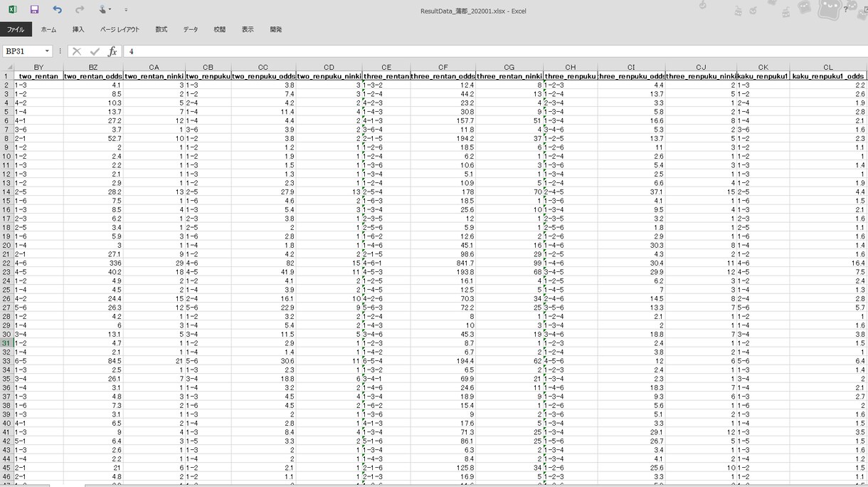Select all cells with the corner button
This screenshot has height=487, width=868.
point(6,68)
